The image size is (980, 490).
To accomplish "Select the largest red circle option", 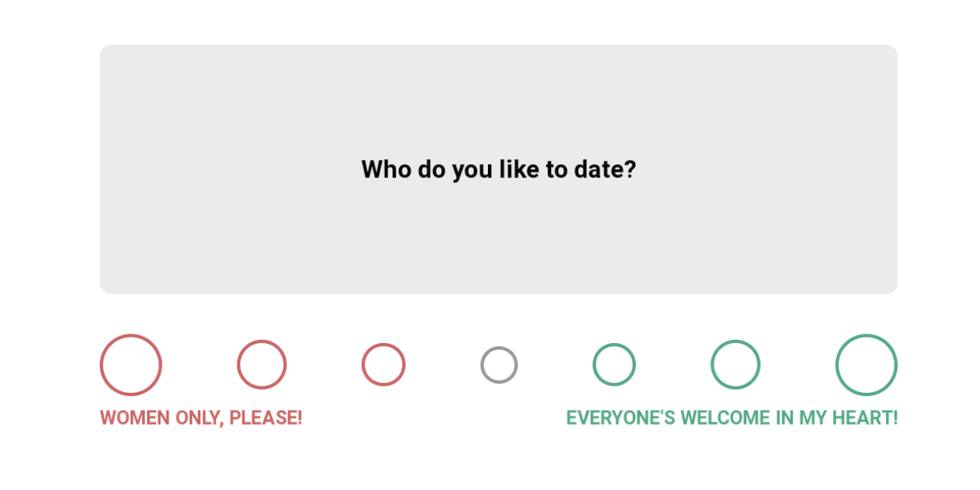I will [131, 364].
